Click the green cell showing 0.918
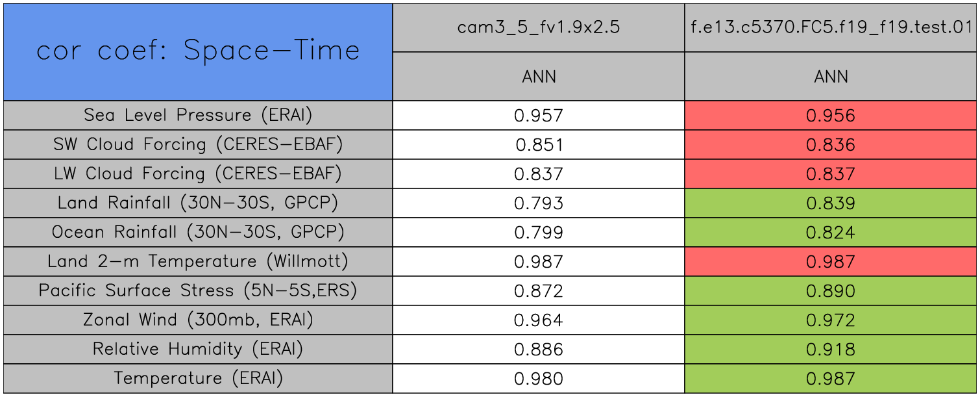The image size is (980, 397). pyautogui.click(x=831, y=350)
